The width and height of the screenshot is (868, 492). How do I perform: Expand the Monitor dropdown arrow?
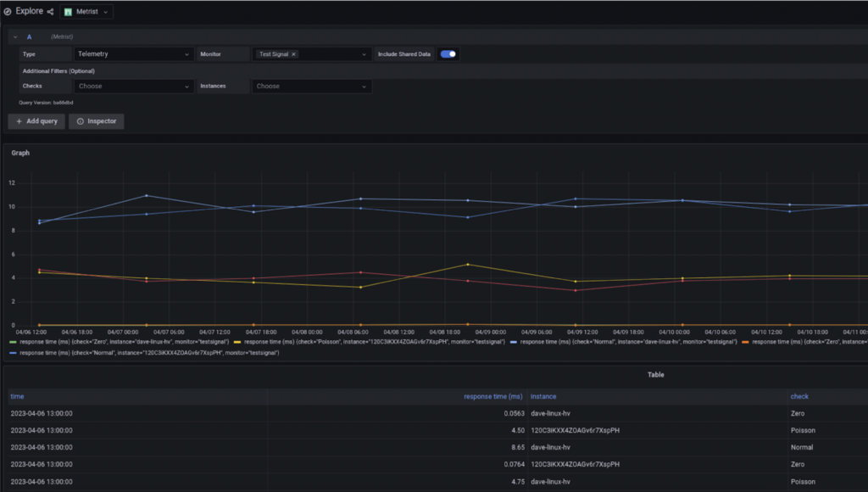click(x=364, y=54)
